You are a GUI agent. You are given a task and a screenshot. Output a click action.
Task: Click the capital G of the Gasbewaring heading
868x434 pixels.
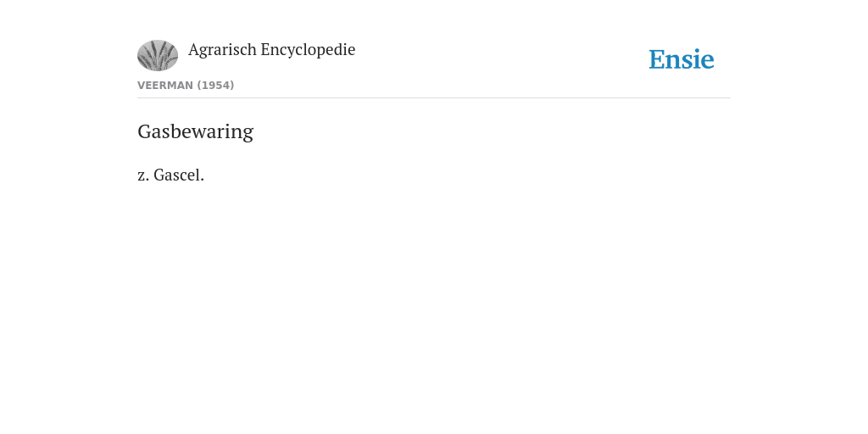(145, 131)
